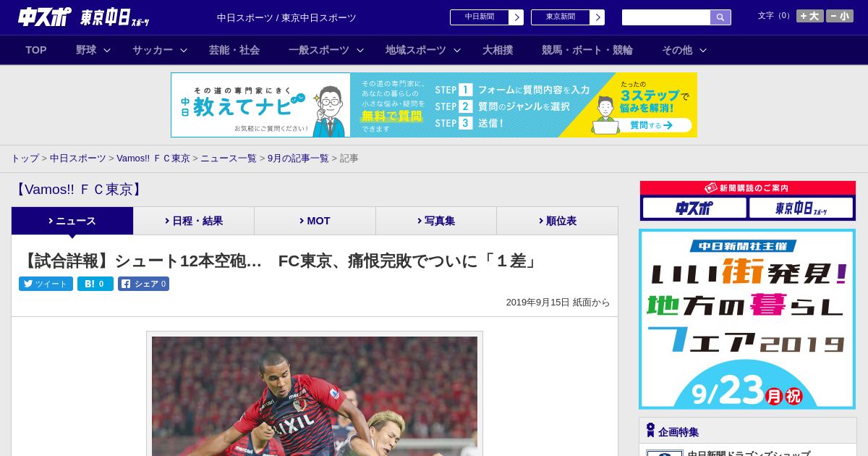Image resolution: width=868 pixels, height=456 pixels.
Task: Expand the 地域スポーツ menu chevron
Action: pyautogui.click(x=457, y=51)
